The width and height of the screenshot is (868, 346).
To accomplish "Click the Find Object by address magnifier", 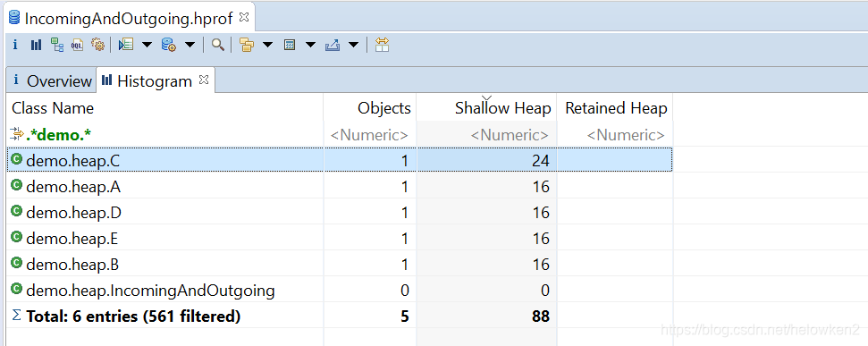I will [x=217, y=45].
